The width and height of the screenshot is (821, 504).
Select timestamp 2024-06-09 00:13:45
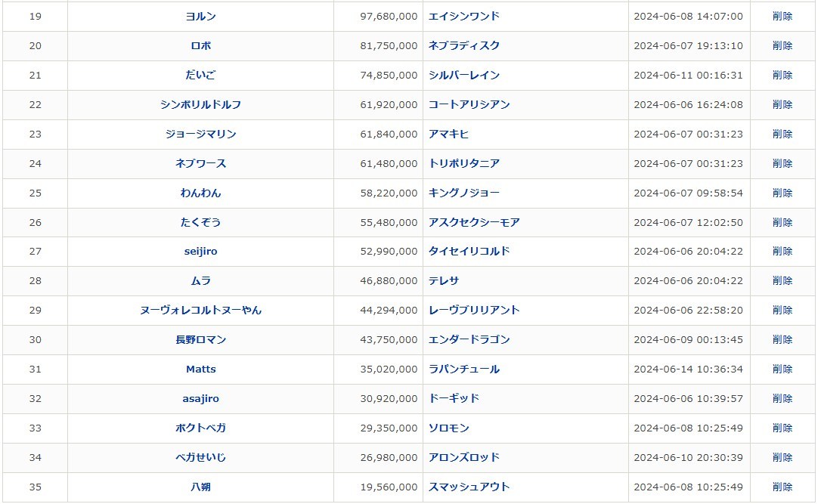click(x=689, y=340)
